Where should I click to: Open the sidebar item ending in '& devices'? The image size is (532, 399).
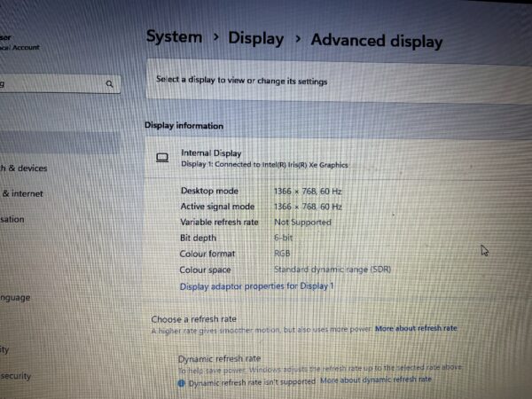click(x=23, y=168)
